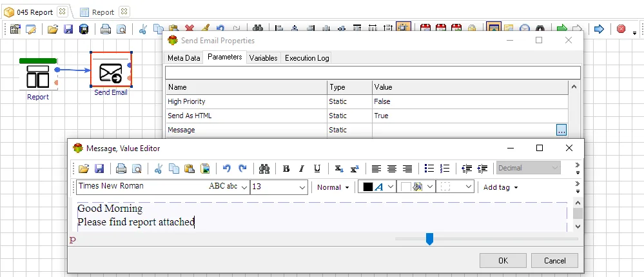Open Message value ellipsis button
Screen dimensions: 644x277
pyautogui.click(x=561, y=130)
